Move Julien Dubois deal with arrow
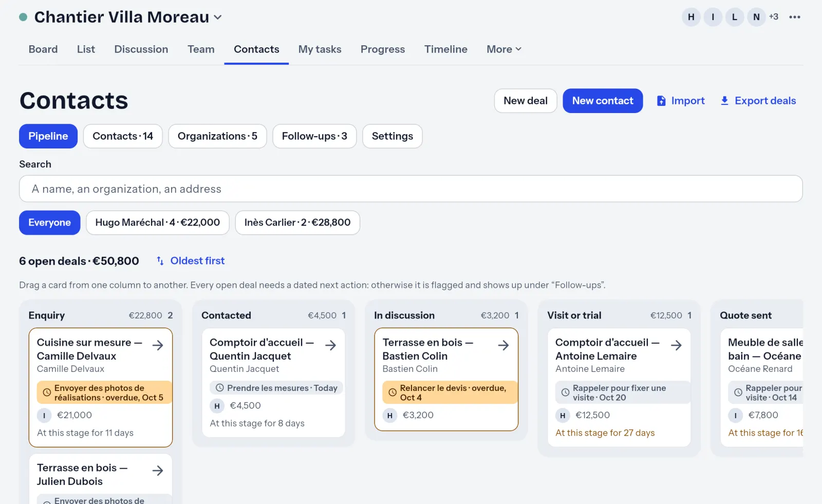The height and width of the screenshot is (504, 822). pos(158,471)
